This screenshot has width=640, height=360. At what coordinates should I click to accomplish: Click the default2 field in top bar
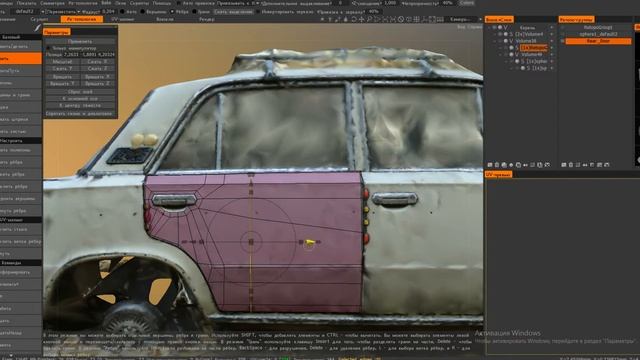tap(24, 12)
